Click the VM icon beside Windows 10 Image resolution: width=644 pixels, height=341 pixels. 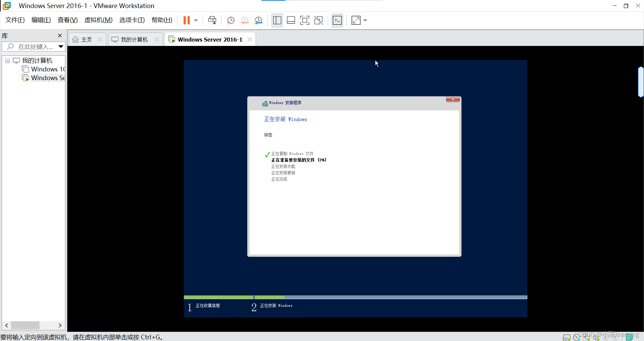pyautogui.click(x=25, y=69)
